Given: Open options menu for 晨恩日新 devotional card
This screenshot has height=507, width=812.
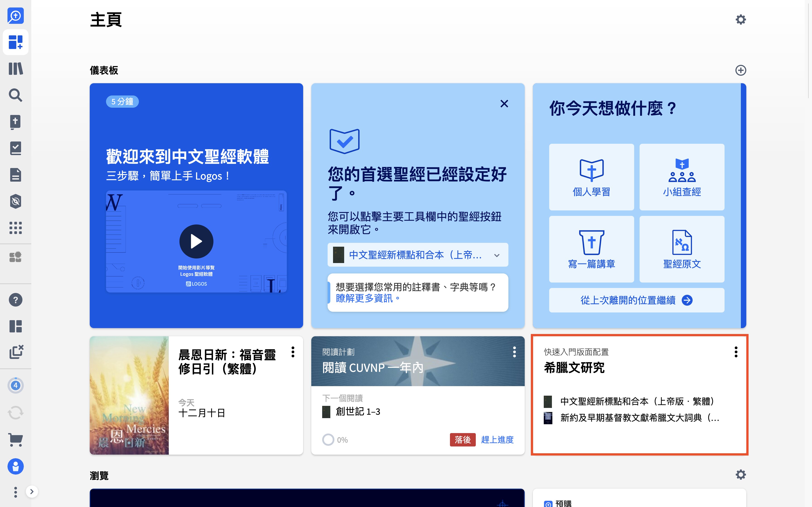Looking at the screenshot, I should [293, 352].
